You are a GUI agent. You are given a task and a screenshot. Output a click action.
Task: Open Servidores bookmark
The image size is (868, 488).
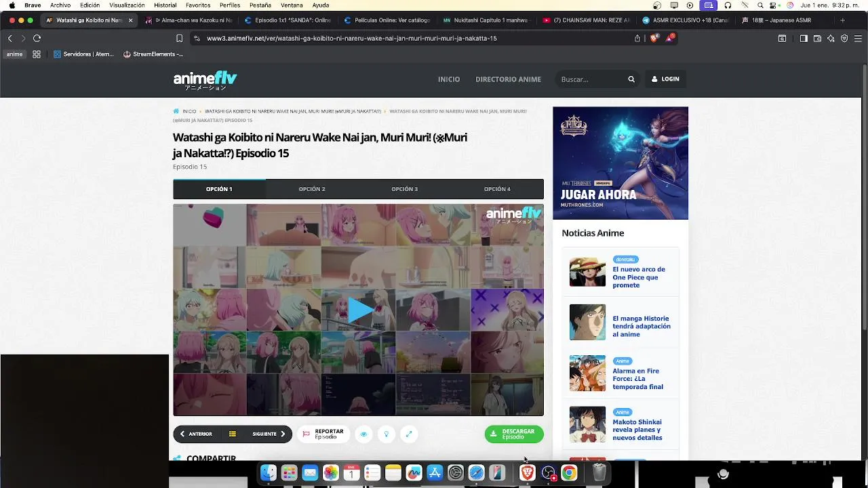(x=83, y=54)
